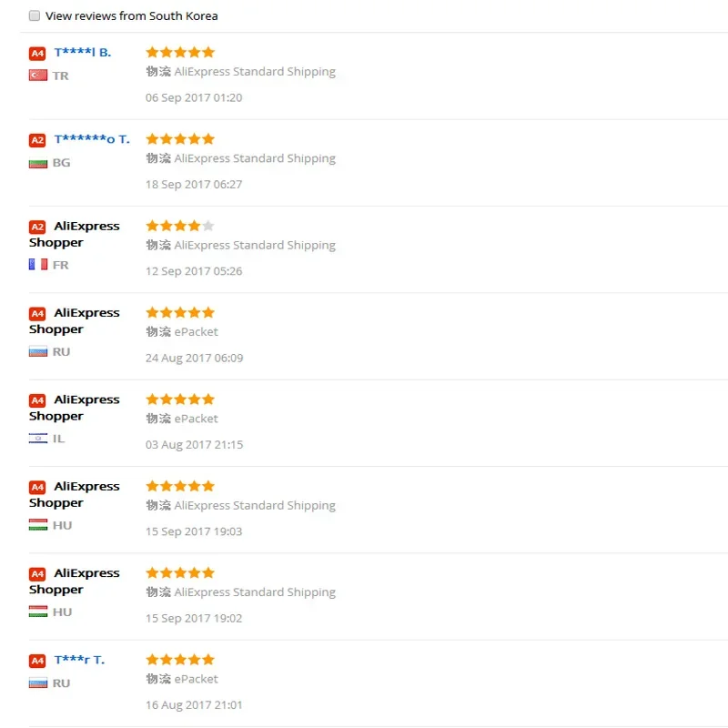Click A2 badge beside T******o T.
The image size is (728, 728).
coord(37,140)
